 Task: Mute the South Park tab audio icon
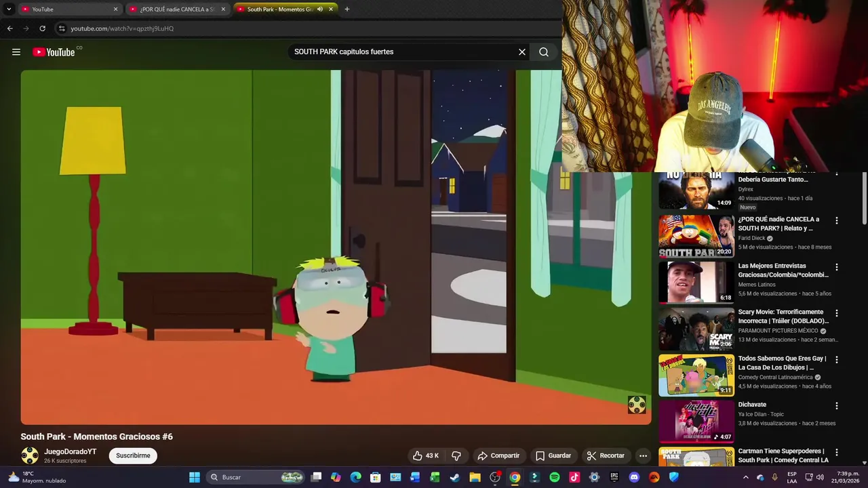click(320, 9)
